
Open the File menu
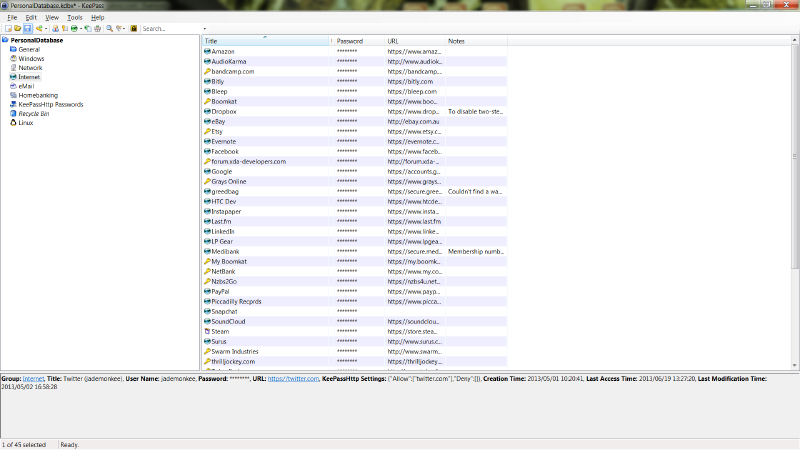pyautogui.click(x=12, y=17)
